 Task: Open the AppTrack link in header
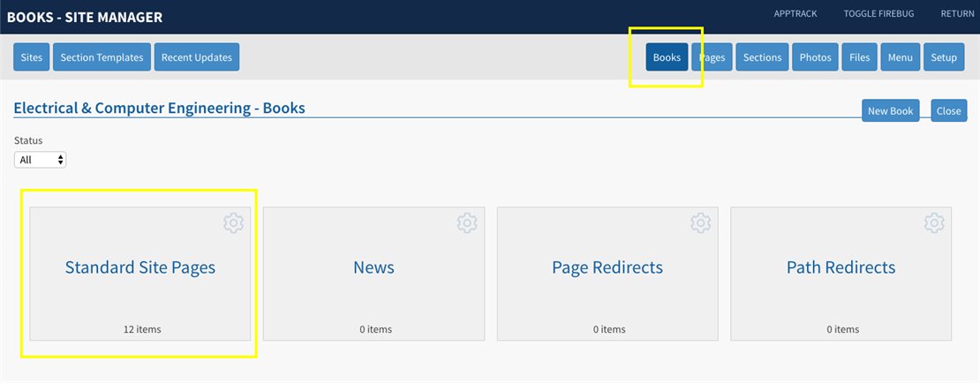click(795, 14)
